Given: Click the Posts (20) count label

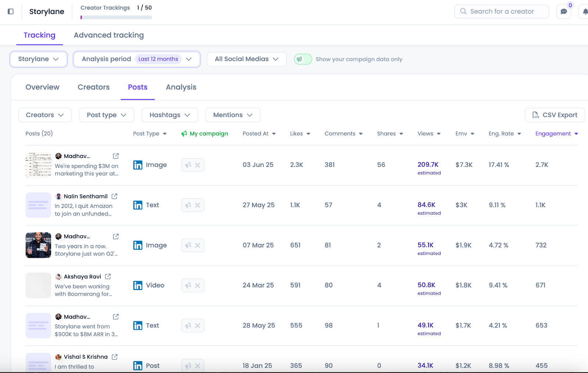Looking at the screenshot, I should [x=39, y=134].
